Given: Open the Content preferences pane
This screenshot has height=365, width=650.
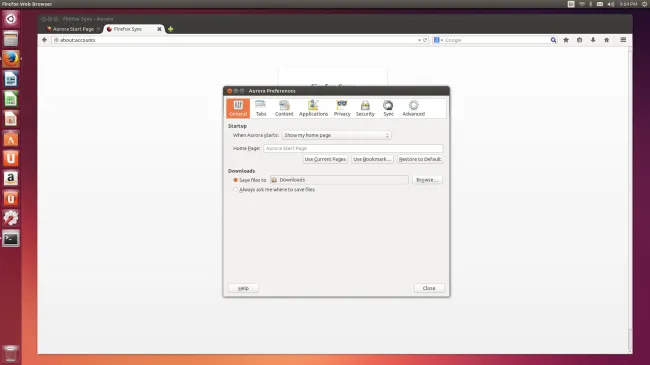Looking at the screenshot, I should (284, 108).
